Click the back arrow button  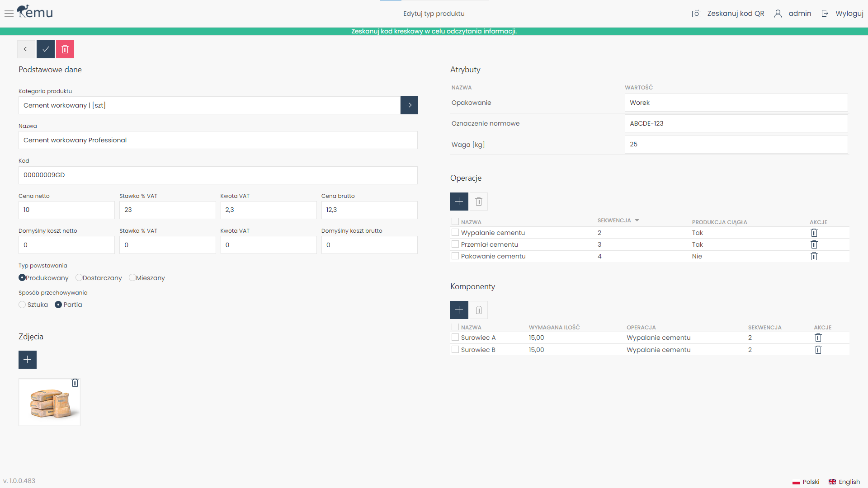26,49
